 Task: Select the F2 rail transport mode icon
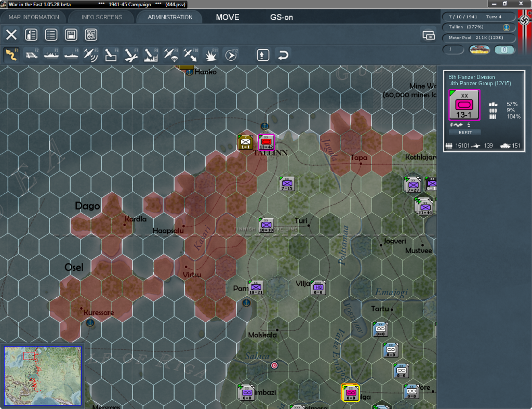pyautogui.click(x=32, y=55)
